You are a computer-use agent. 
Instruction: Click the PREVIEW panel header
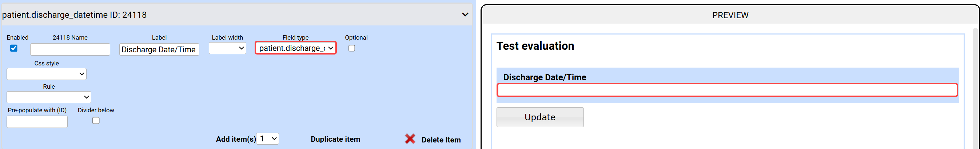730,15
